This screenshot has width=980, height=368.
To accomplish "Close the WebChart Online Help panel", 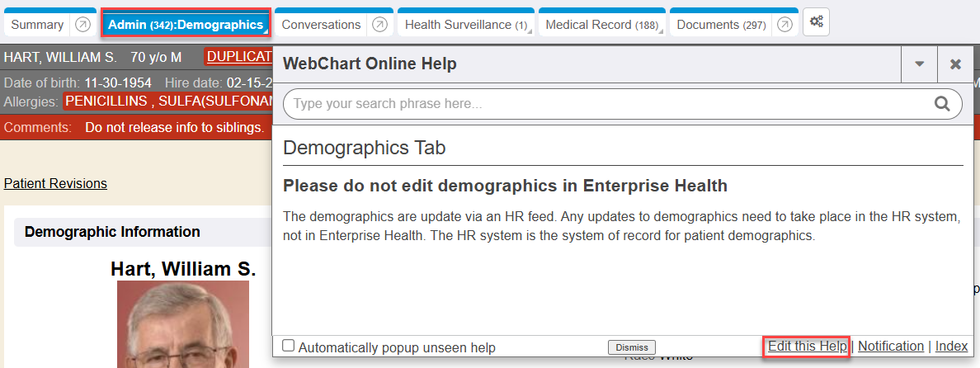I will click(x=955, y=64).
